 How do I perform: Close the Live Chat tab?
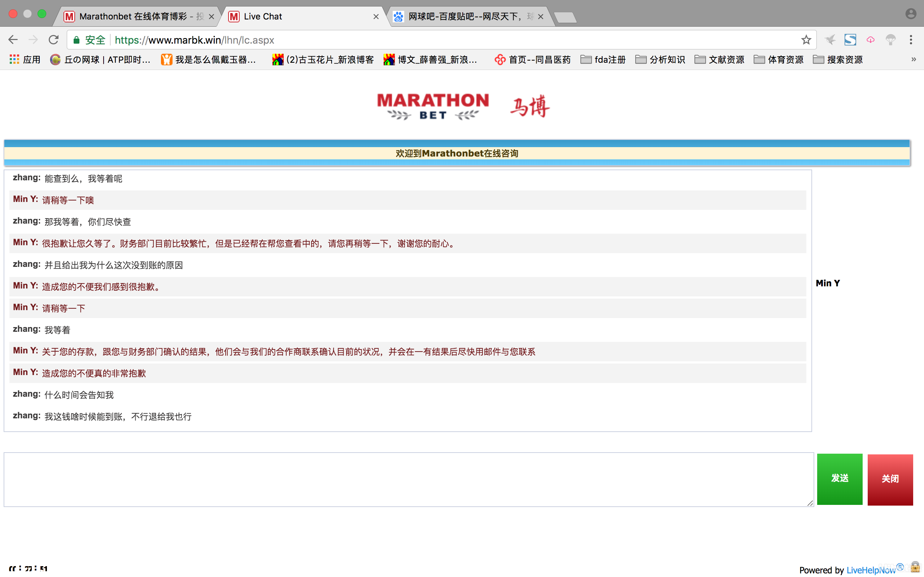376,17
